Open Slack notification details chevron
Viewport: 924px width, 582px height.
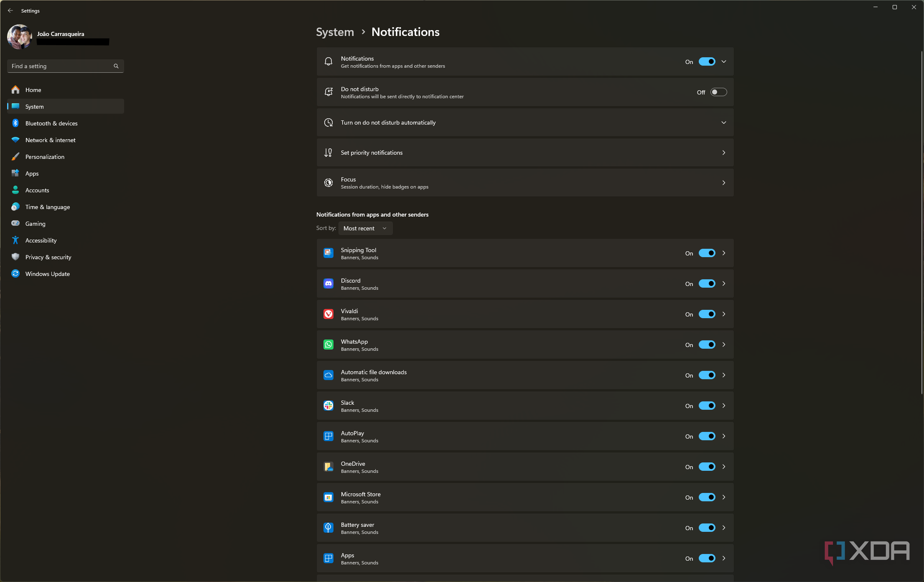coord(724,406)
